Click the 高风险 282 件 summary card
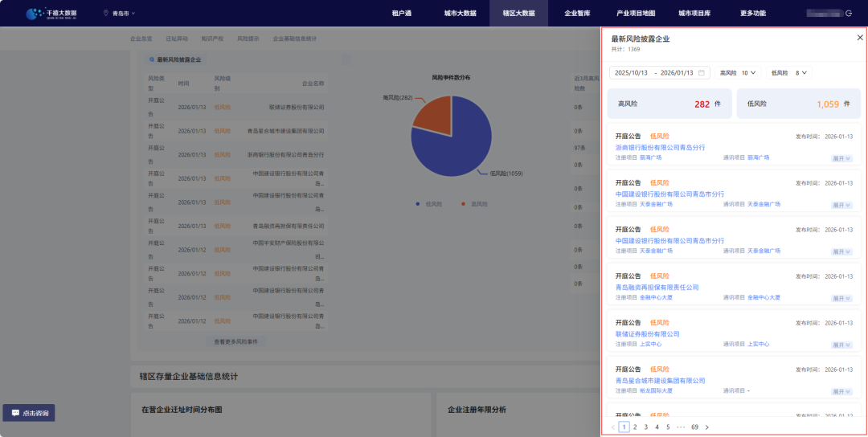 [669, 104]
